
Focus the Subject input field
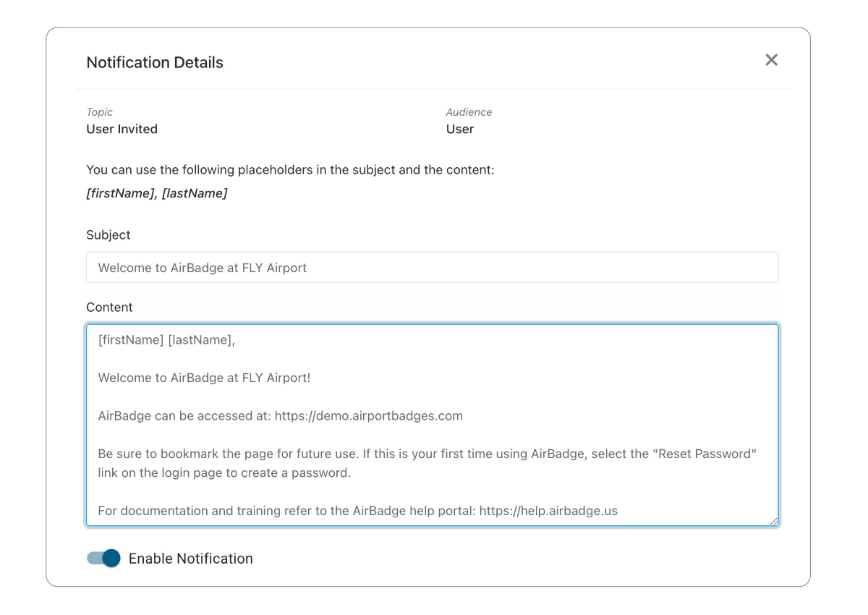click(x=432, y=268)
